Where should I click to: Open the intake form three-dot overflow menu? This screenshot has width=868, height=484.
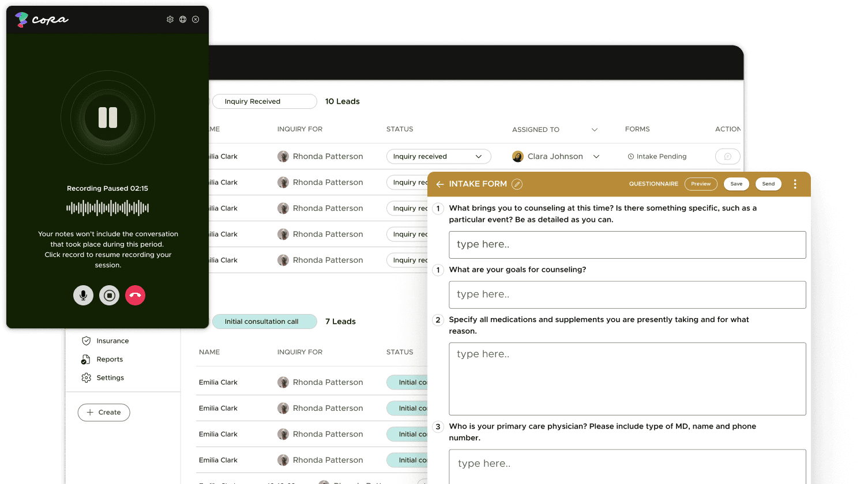point(795,184)
